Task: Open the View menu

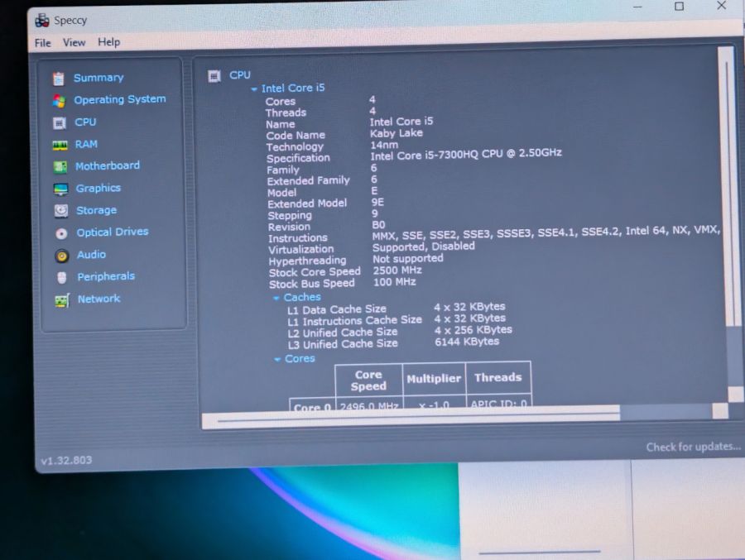Action: pos(74,43)
